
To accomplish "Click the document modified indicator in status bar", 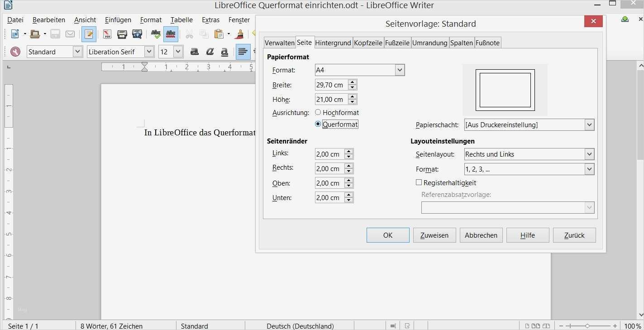I will pos(407,326).
